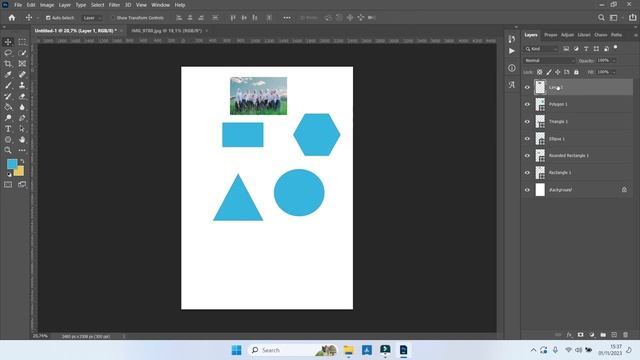Hide the Triangle 1 layer
Image resolution: width=640 pixels, height=360 pixels.
527,122
